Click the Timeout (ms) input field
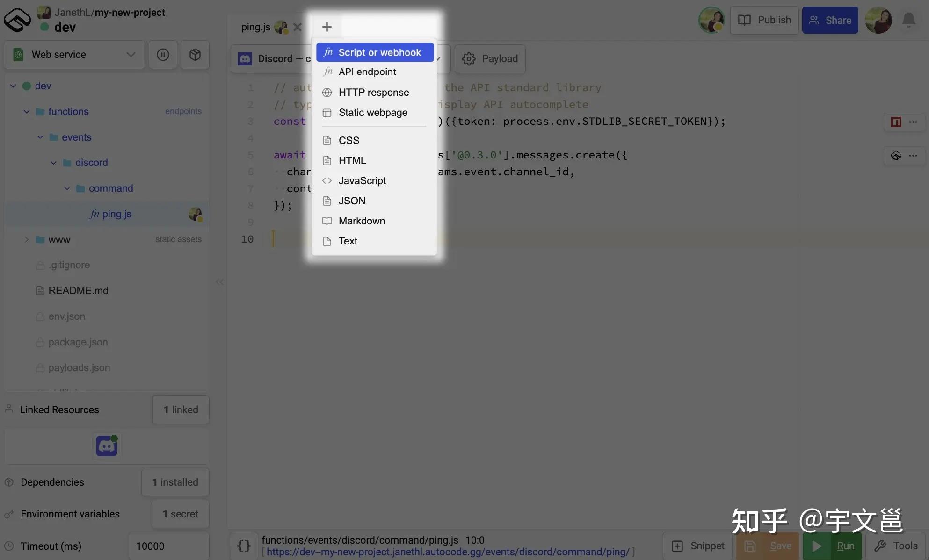Image resolution: width=929 pixels, height=560 pixels. coord(168,546)
